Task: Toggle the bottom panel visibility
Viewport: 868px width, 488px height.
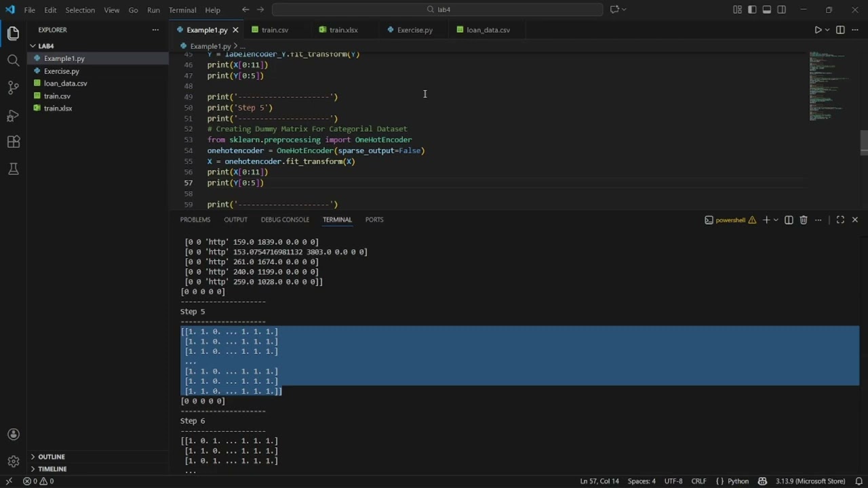Action: (x=767, y=9)
